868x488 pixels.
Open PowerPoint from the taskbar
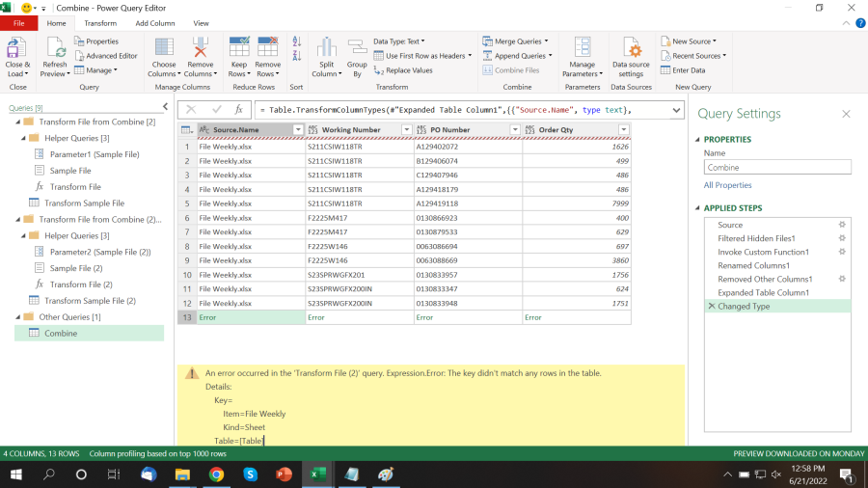[284, 474]
